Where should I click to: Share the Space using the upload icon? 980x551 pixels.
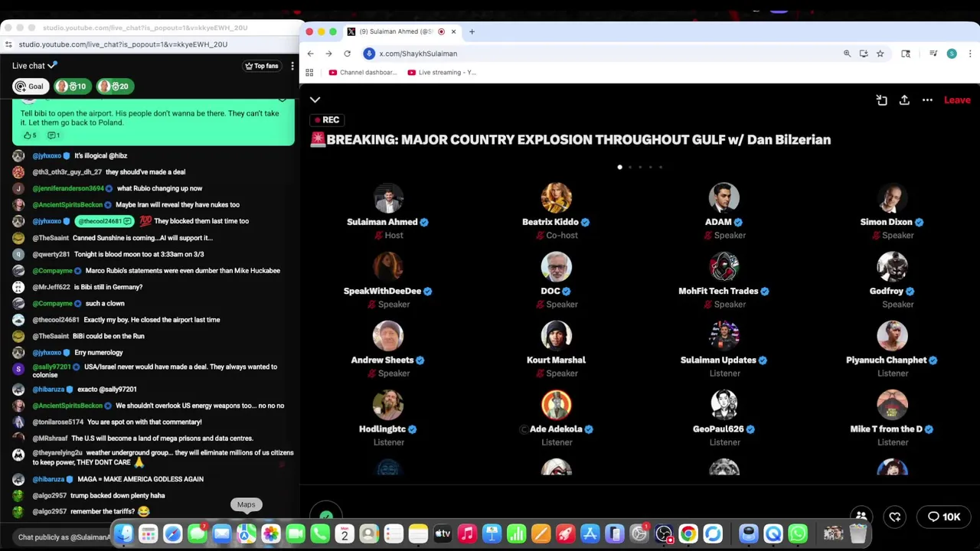904,100
